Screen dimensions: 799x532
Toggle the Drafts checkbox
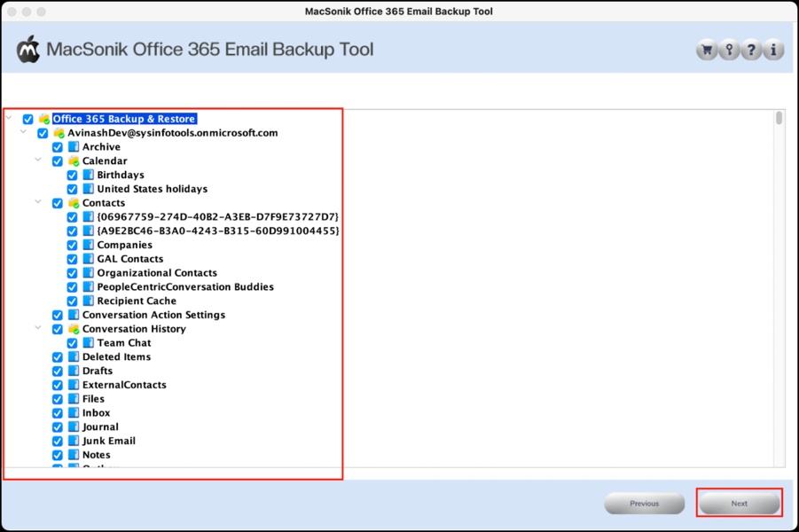point(58,372)
